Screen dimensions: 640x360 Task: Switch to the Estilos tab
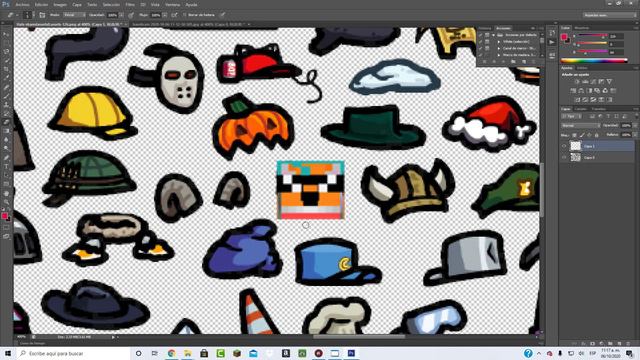point(582,68)
